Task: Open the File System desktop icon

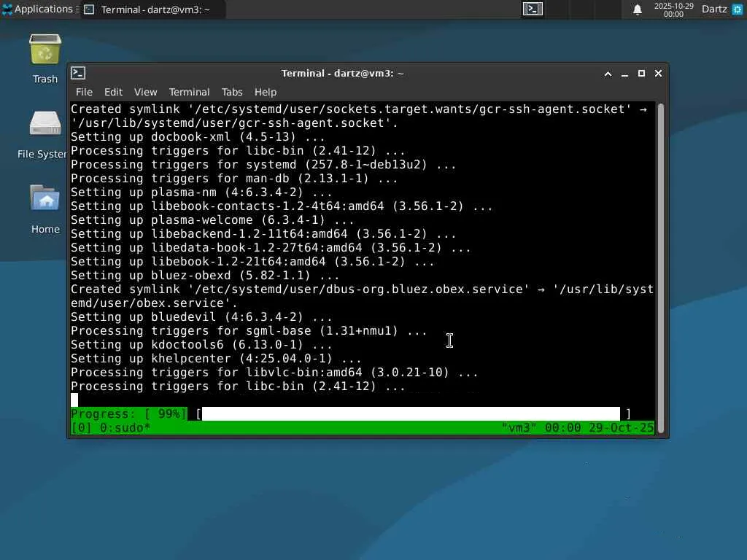Action: coord(43,134)
